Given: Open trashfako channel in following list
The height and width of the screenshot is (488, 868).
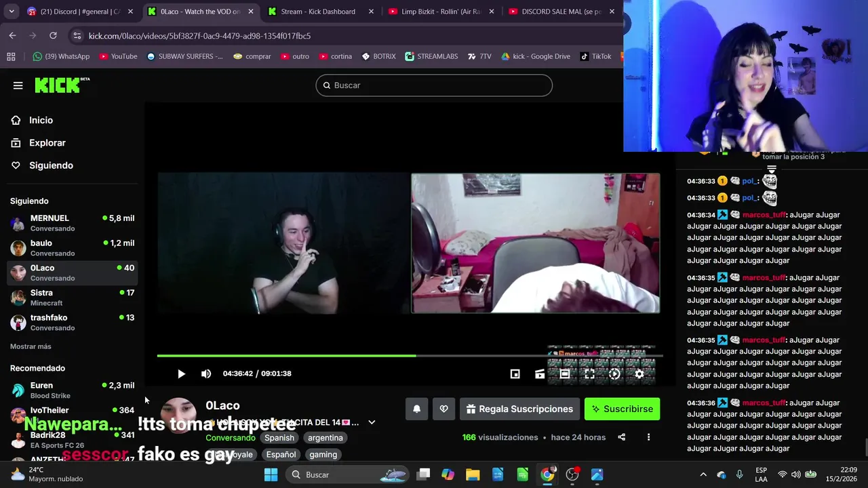Looking at the screenshot, I should point(72,323).
